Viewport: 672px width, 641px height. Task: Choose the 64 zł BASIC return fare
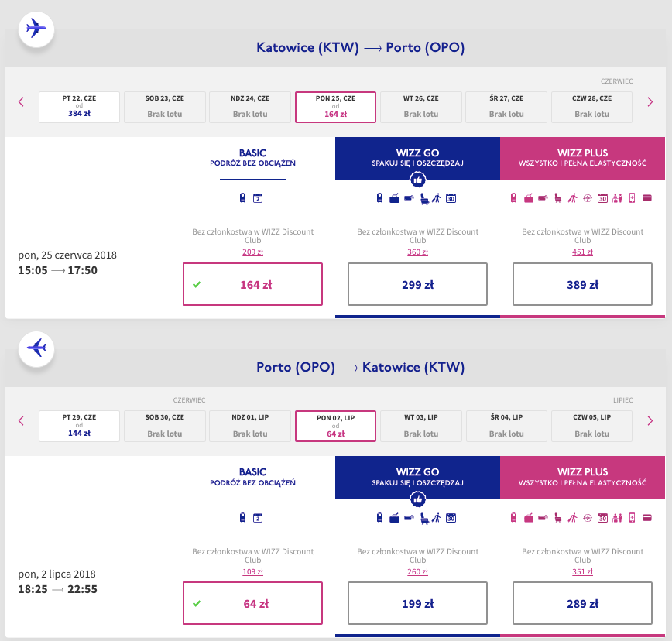pos(253,603)
